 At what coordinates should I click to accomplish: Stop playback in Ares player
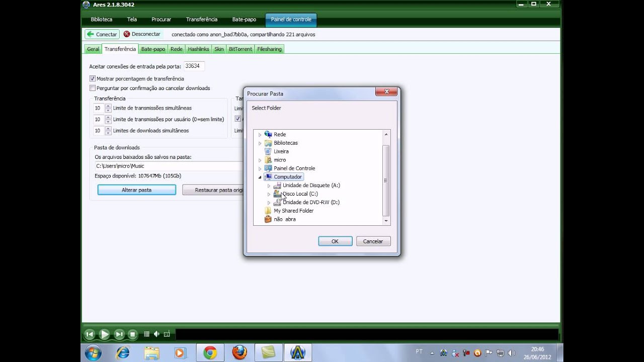pos(133,334)
